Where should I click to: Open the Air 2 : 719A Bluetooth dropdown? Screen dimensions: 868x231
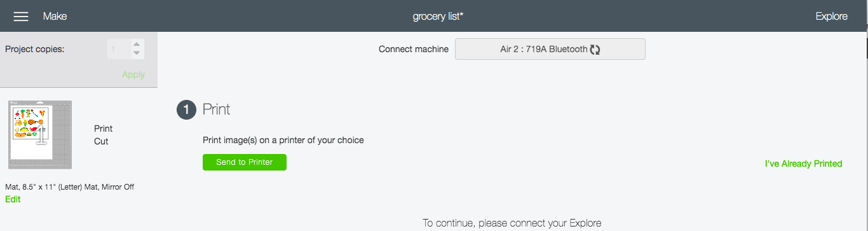pyautogui.click(x=550, y=49)
